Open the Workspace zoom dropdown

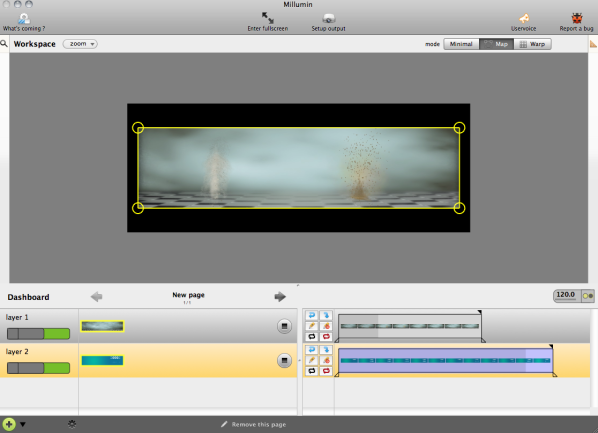click(x=80, y=44)
